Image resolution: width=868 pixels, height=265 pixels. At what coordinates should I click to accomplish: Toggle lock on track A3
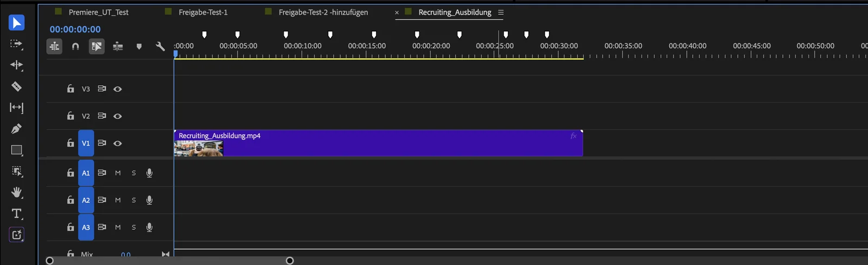pyautogui.click(x=71, y=227)
